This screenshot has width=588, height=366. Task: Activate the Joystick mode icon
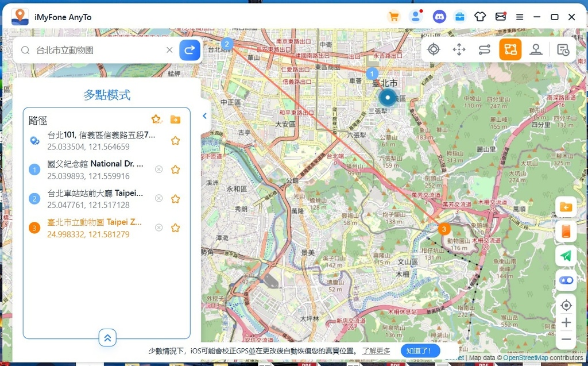pos(536,49)
